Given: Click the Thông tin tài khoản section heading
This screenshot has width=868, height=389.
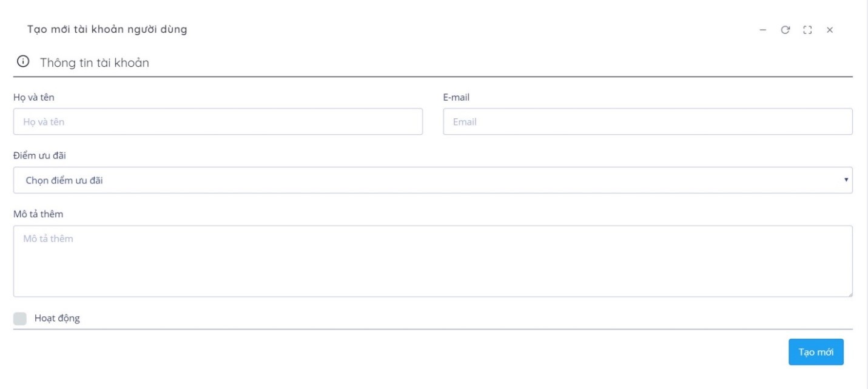Looking at the screenshot, I should 95,62.
